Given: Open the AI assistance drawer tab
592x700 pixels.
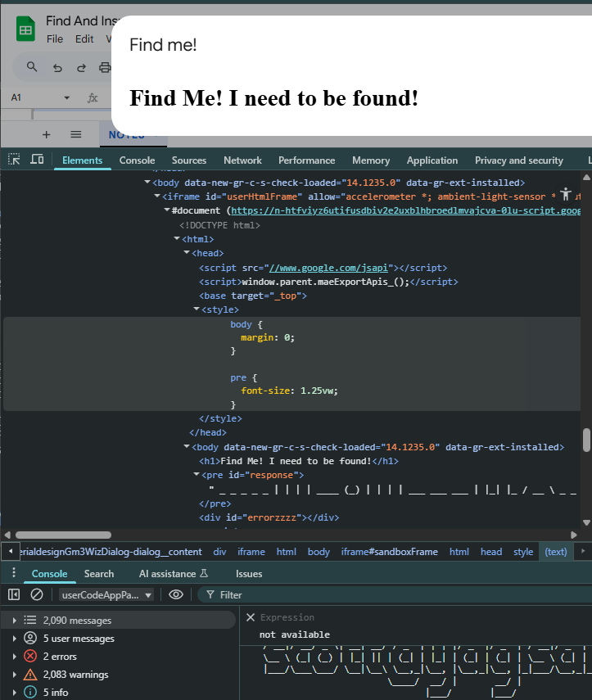Looking at the screenshot, I should (x=174, y=574).
